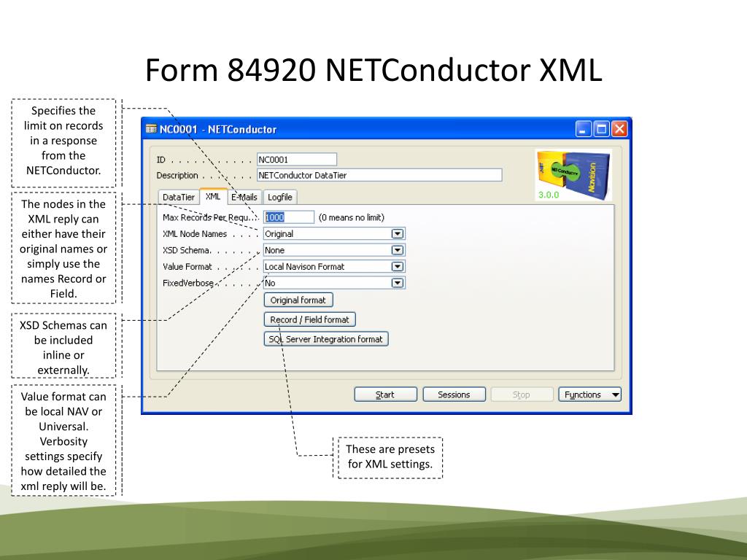Click the NC0001 - NETConductor title bar
This screenshot has width=747, height=560.
386,129
